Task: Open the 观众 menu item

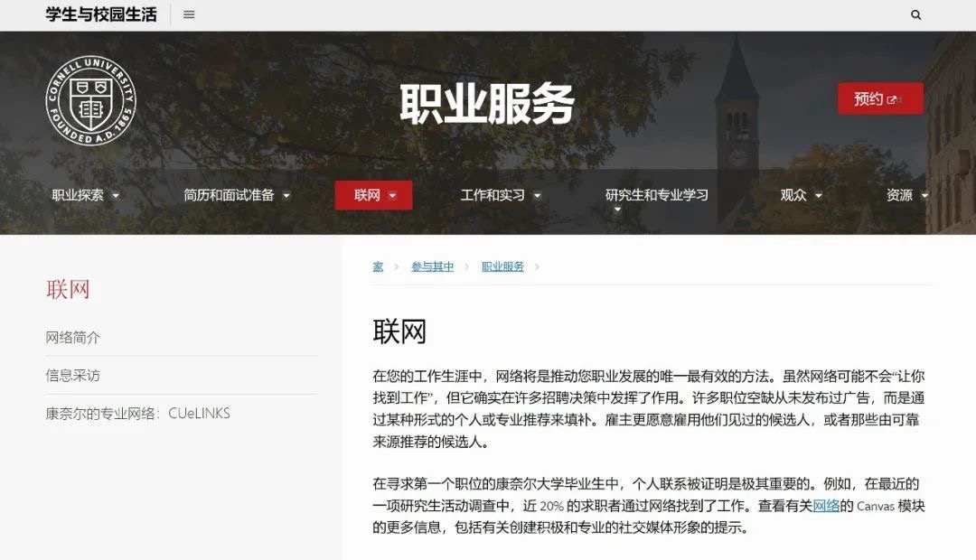Action: (793, 195)
